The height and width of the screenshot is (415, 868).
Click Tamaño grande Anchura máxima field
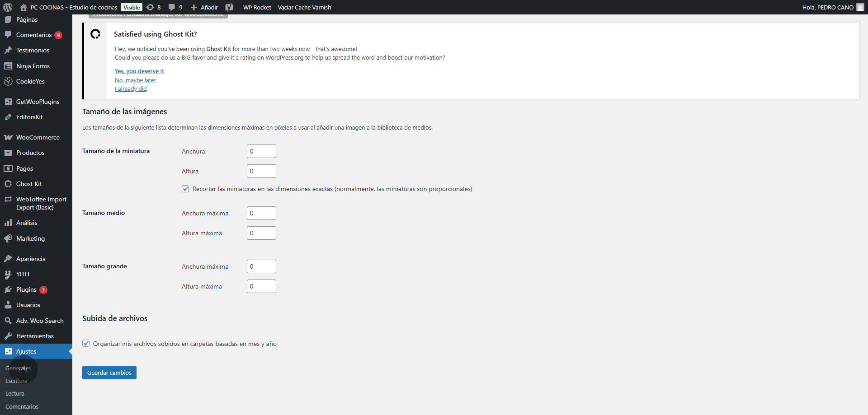(261, 266)
